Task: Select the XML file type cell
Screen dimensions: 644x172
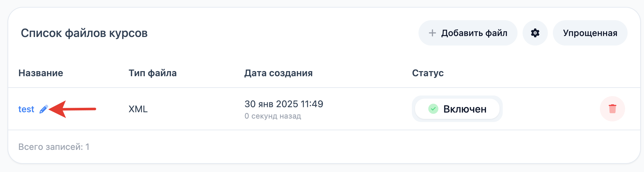Action: click(x=138, y=109)
